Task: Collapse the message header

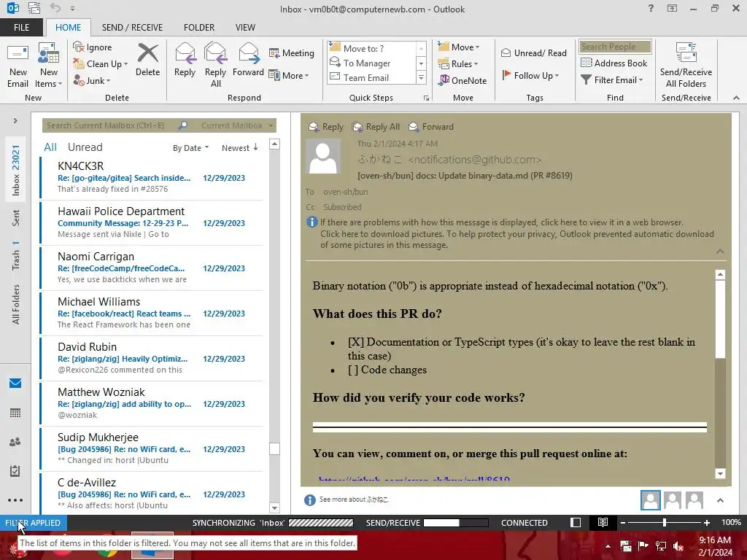Action: coord(720,252)
